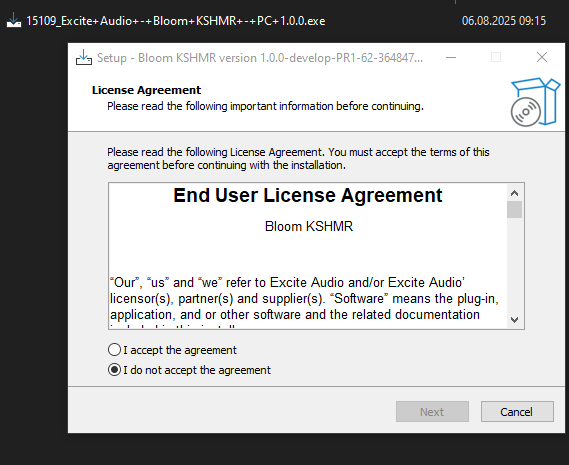
Task: Click the 'End User License Agreement' heading
Action: [308, 195]
